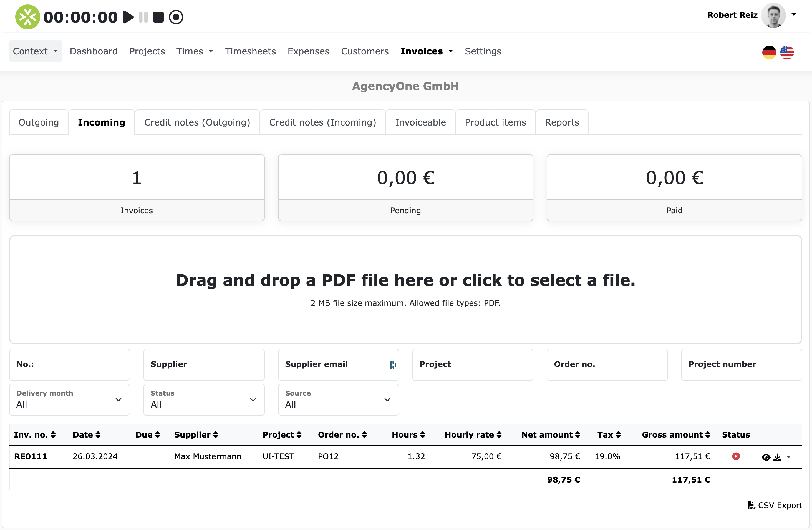The image size is (812, 530).
Task: Open the Source filter dropdown
Action: (338, 399)
